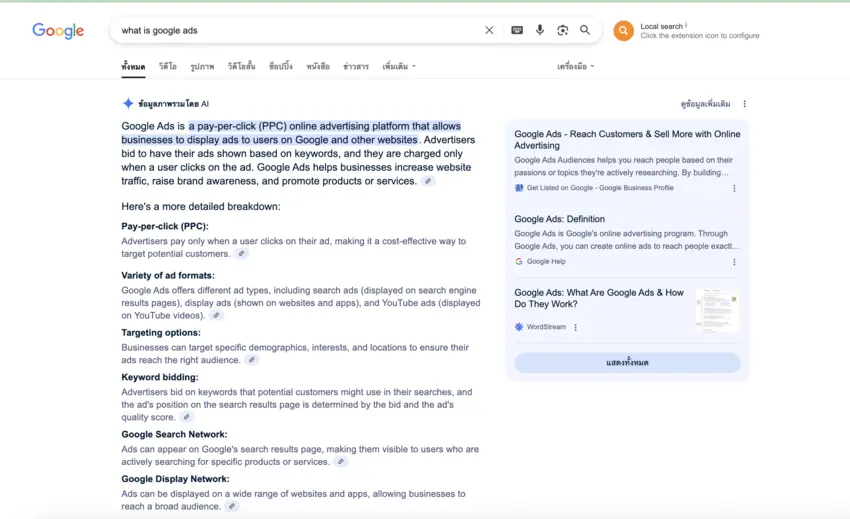The image size is (850, 519).
Task: Open source link for Targeting options
Action: (252, 360)
